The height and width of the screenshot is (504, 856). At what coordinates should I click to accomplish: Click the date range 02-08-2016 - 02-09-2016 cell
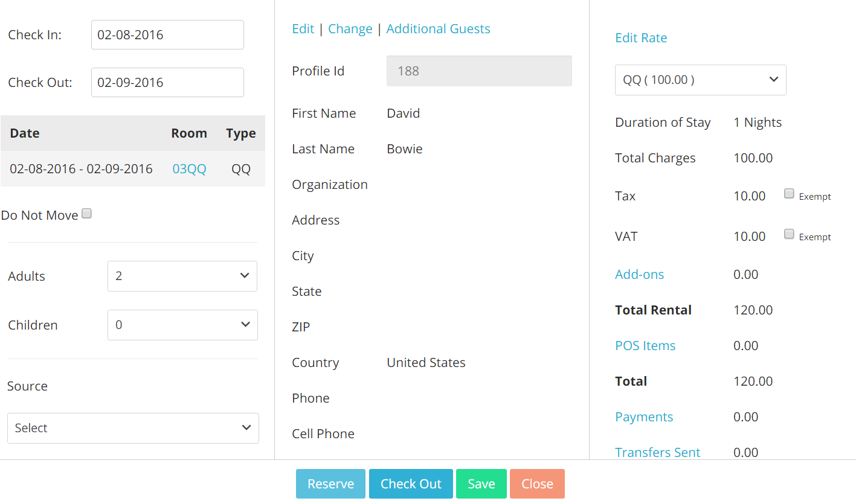pyautogui.click(x=81, y=169)
